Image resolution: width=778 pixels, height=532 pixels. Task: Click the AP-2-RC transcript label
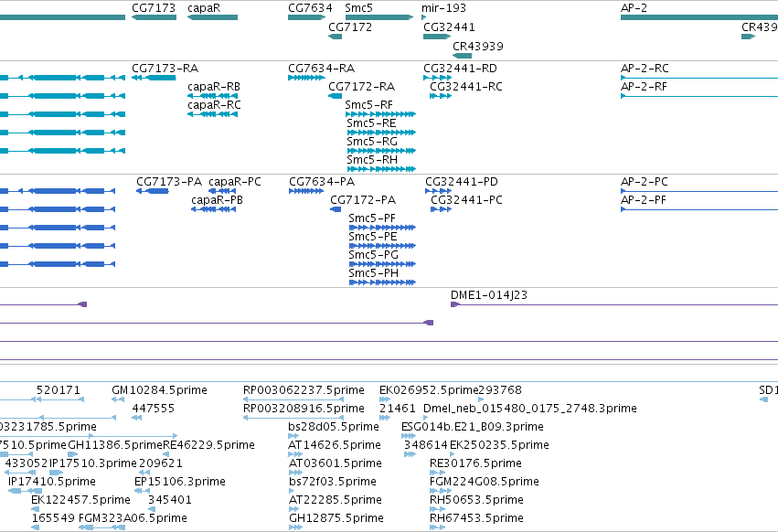tap(645, 69)
